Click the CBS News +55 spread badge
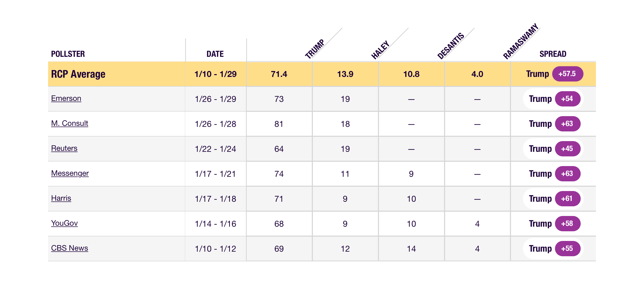 pos(567,249)
